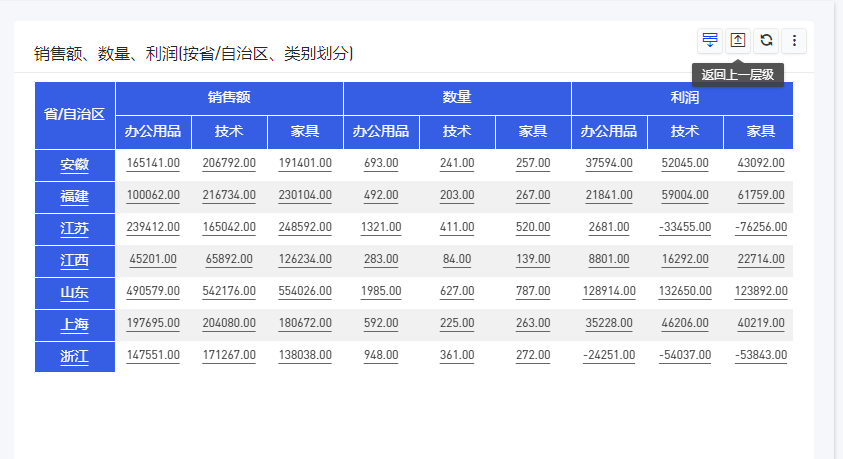Click 山东 技术 sales value 542176.00

(x=229, y=291)
